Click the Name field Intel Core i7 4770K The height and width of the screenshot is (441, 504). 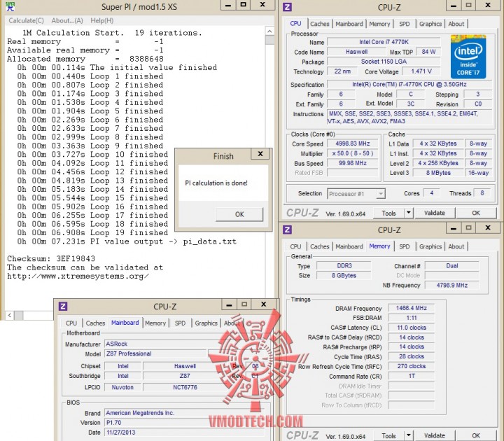point(384,42)
